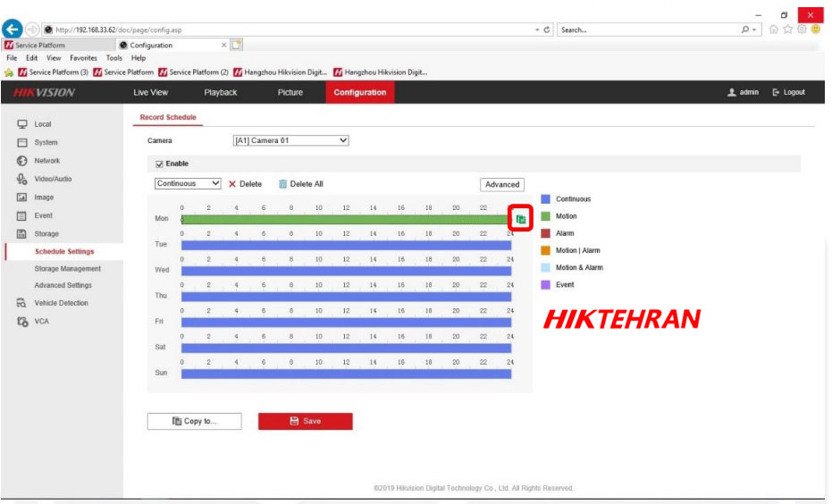
Task: Open the favorites star icon in browser
Action: (788, 29)
